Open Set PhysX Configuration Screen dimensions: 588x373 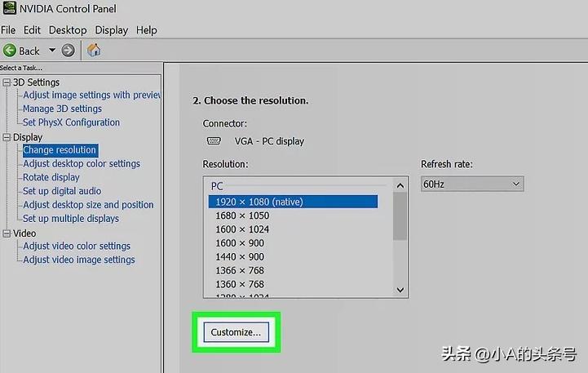coord(71,122)
